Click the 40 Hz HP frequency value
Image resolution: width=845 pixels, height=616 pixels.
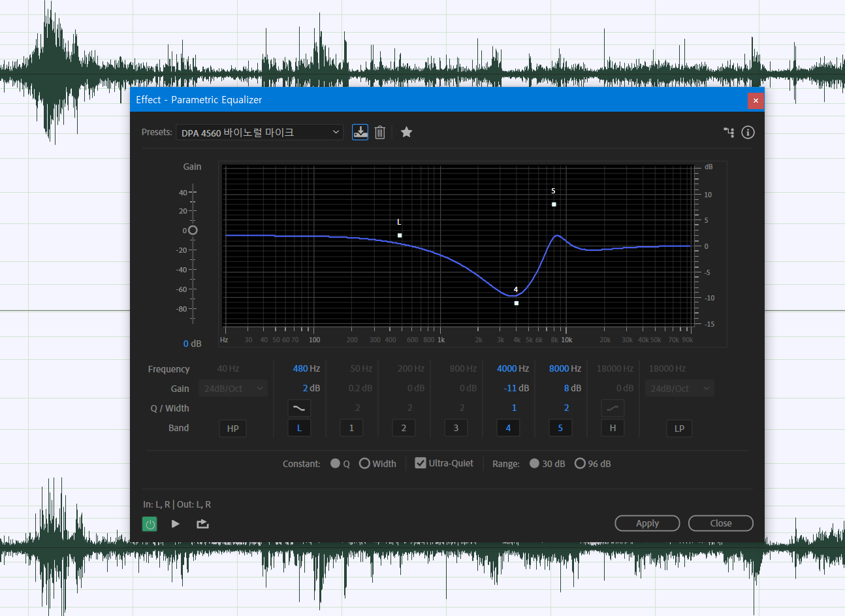(228, 368)
